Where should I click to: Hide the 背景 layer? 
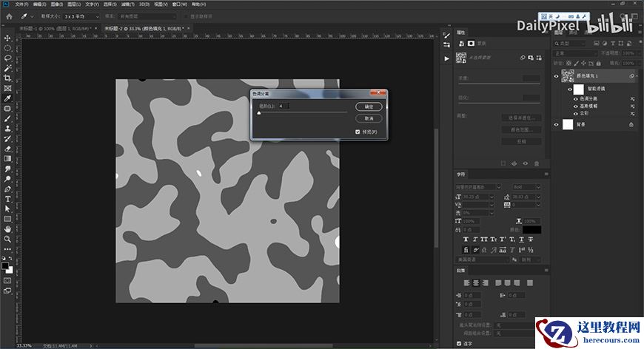[x=557, y=125]
